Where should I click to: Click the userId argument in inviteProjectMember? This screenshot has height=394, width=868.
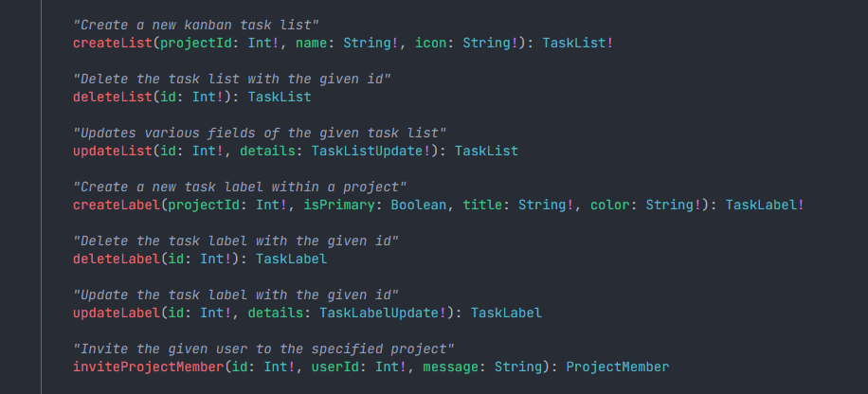click(335, 367)
